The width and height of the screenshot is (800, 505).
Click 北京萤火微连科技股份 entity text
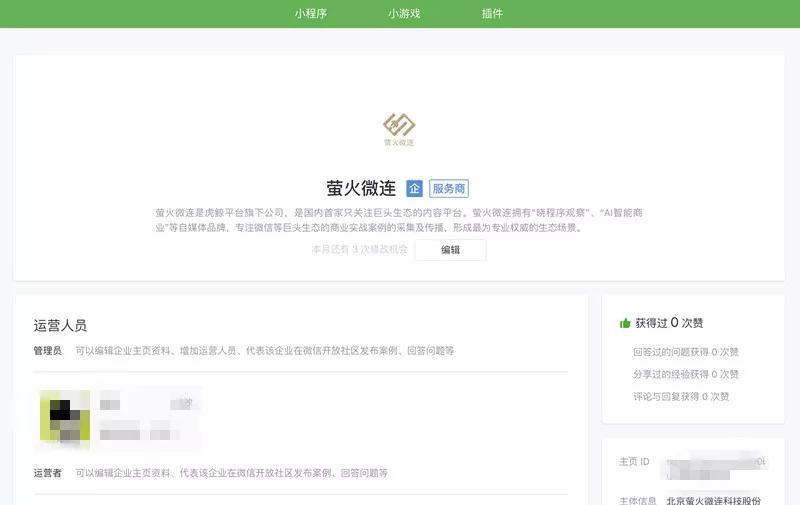714,500
